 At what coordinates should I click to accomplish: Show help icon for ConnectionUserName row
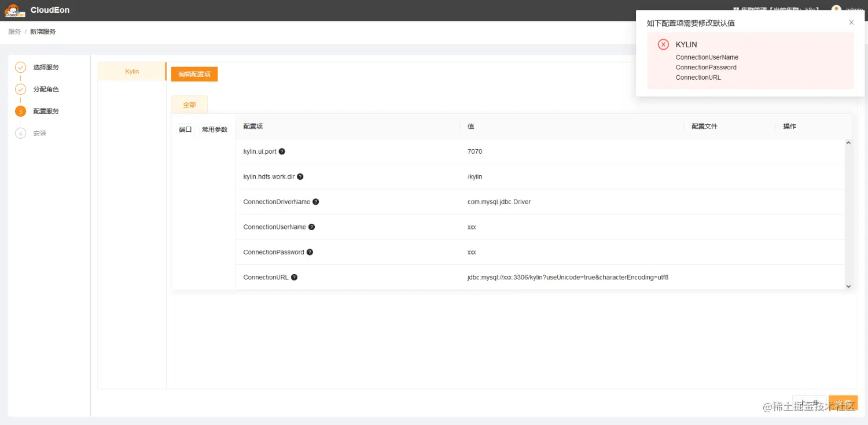311,227
